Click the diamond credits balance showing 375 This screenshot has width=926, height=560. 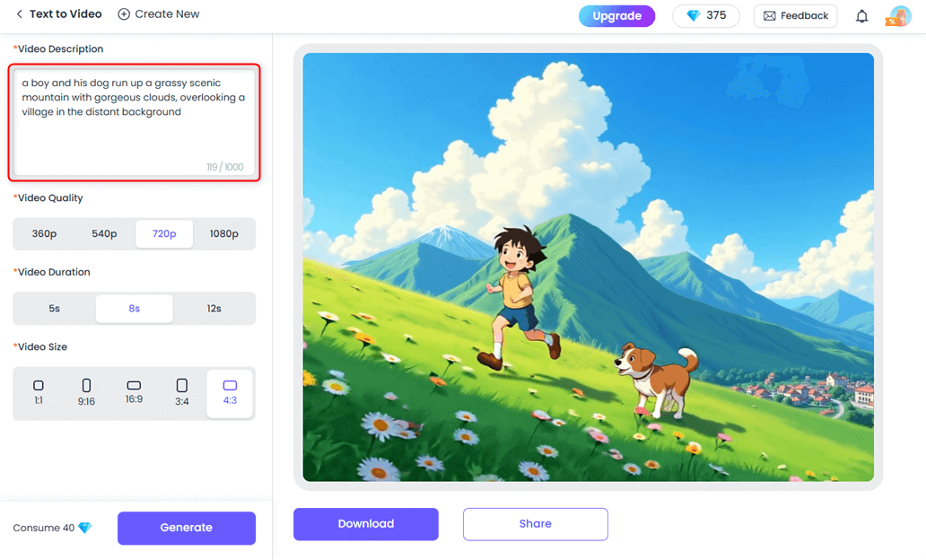pyautogui.click(x=706, y=15)
